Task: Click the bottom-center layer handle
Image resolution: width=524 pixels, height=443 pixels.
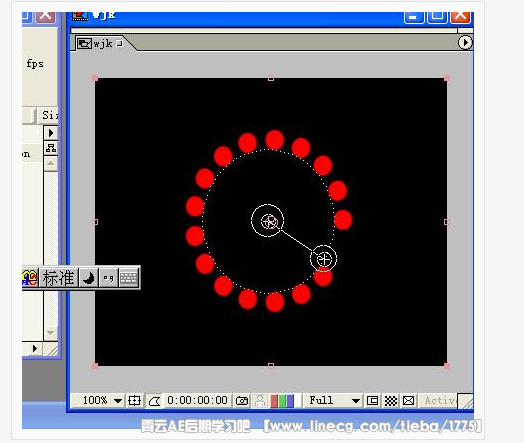Action: 271,366
